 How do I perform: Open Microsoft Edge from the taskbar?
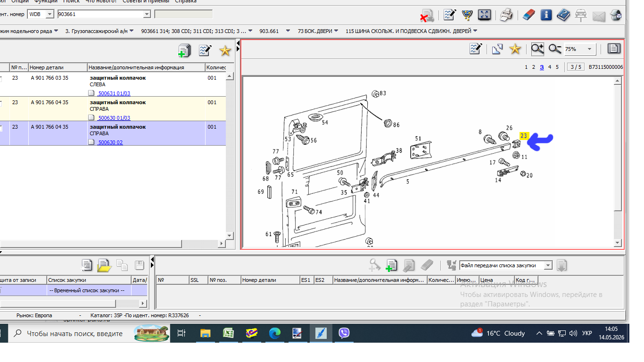click(x=275, y=333)
